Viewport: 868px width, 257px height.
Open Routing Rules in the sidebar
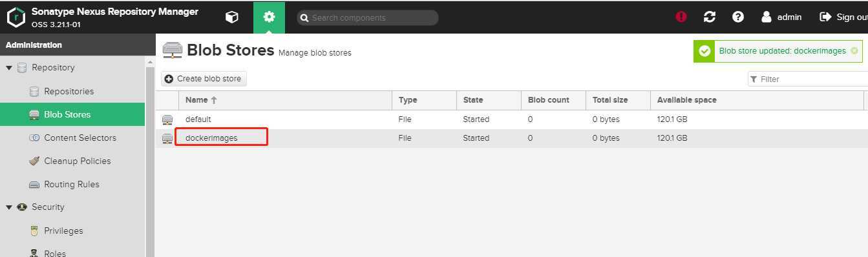point(72,184)
